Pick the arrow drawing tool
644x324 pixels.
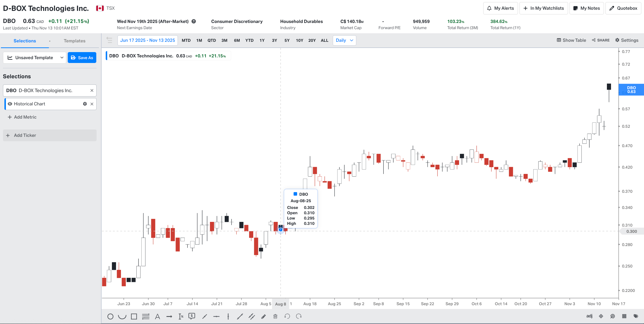pos(169,317)
